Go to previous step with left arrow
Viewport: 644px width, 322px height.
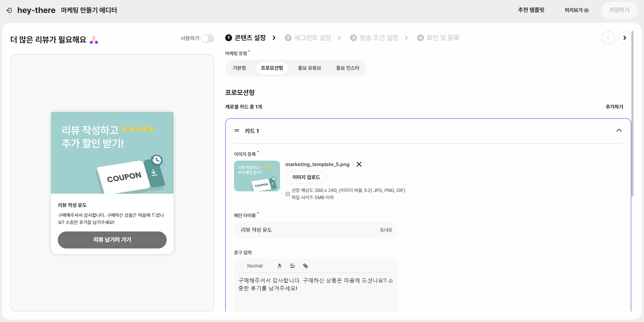(x=608, y=38)
